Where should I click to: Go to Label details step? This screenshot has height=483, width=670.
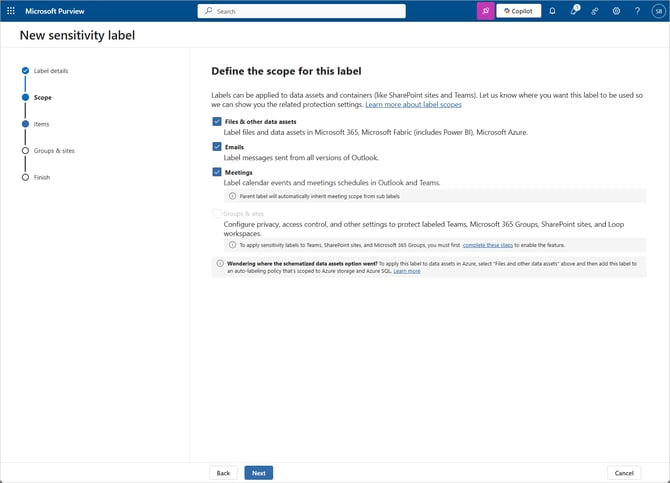[50, 71]
